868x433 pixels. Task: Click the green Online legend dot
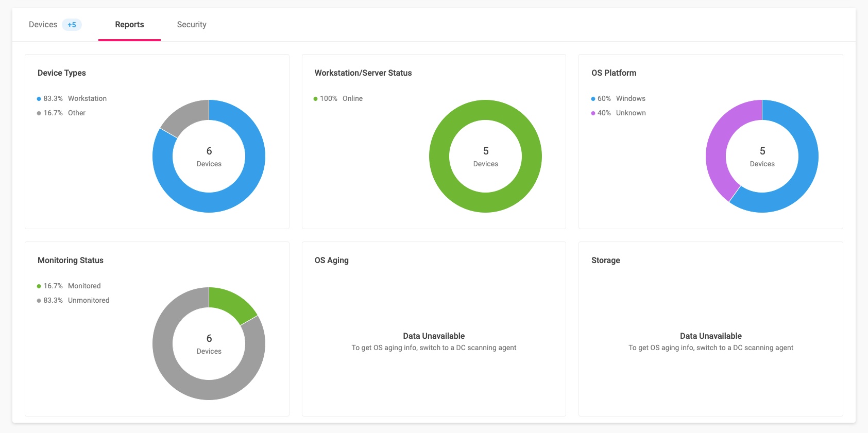coord(315,99)
